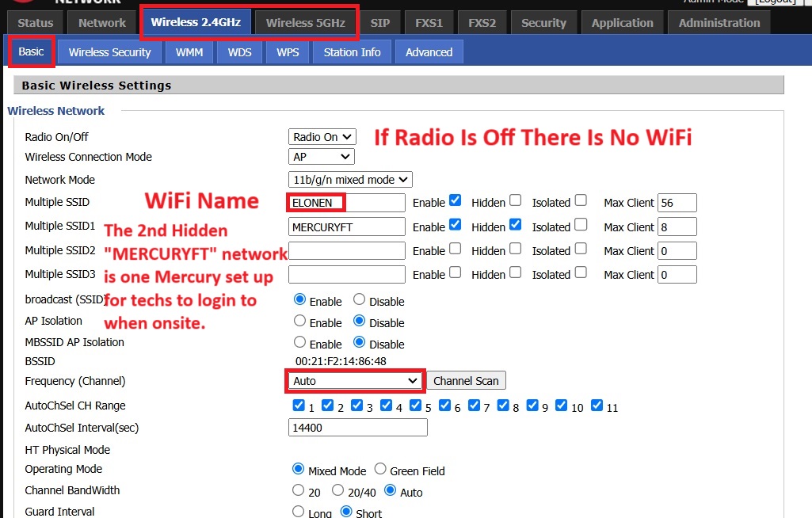Screen dimensions: 812x518
Task: Open the Frequency (Channel) Auto dropdown
Action: point(355,381)
